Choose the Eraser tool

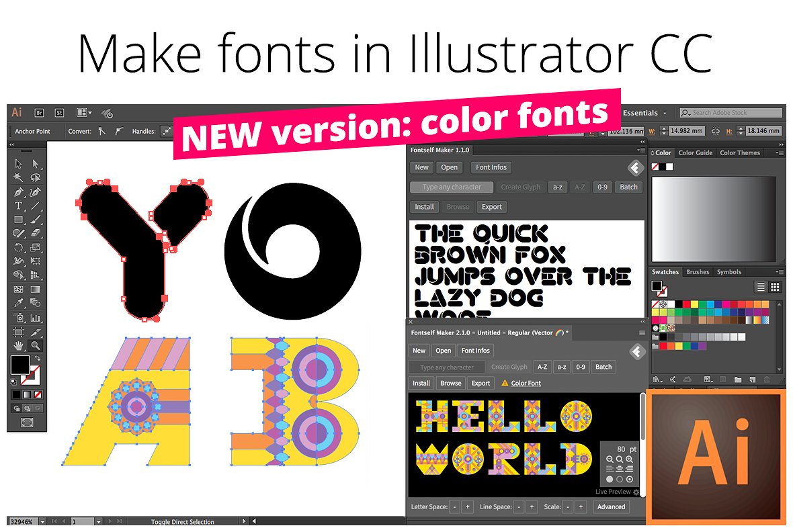[36, 233]
